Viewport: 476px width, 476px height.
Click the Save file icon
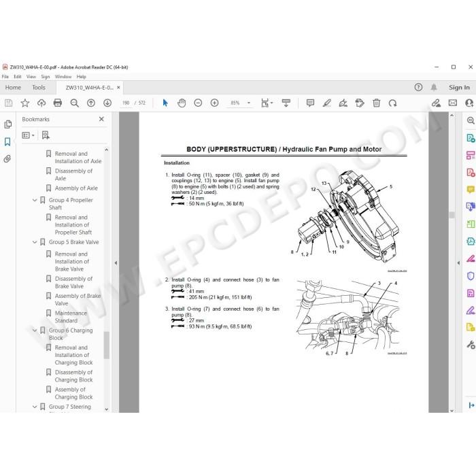[x=8, y=103]
